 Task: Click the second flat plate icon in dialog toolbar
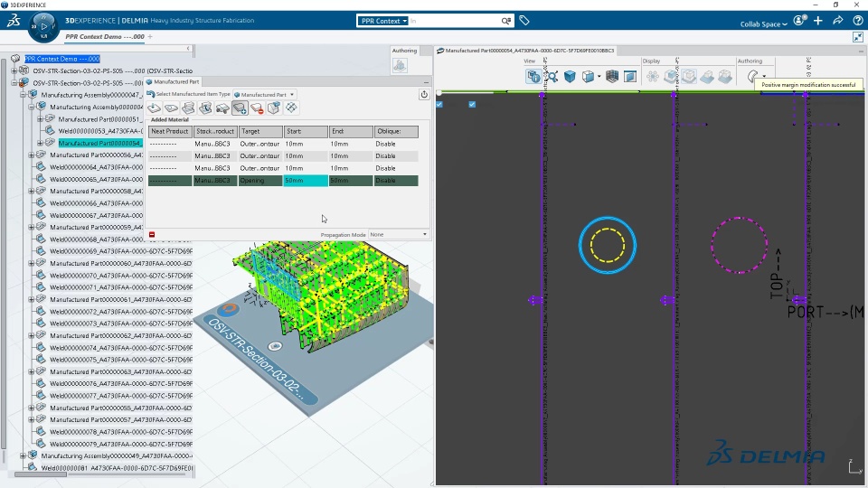(x=171, y=108)
